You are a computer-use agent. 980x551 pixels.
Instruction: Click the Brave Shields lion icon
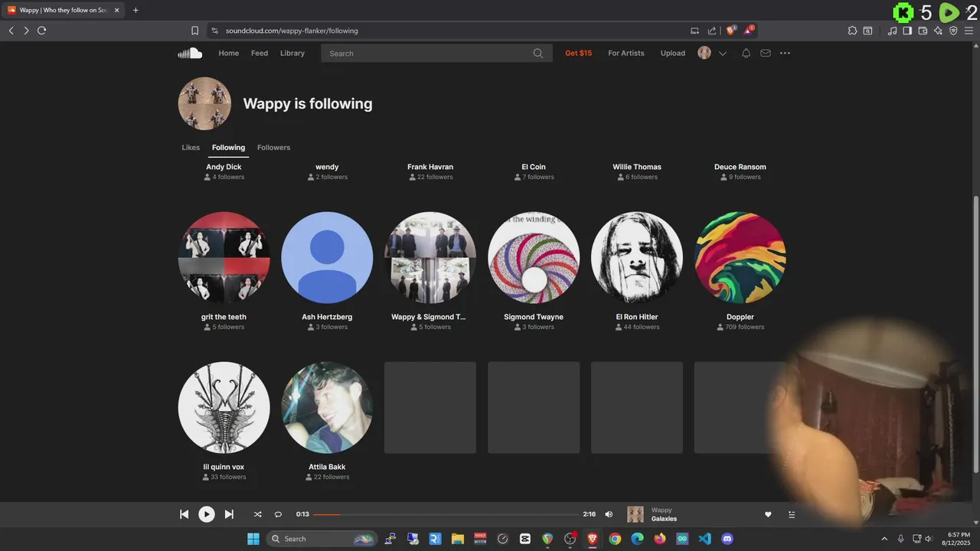[x=730, y=31]
